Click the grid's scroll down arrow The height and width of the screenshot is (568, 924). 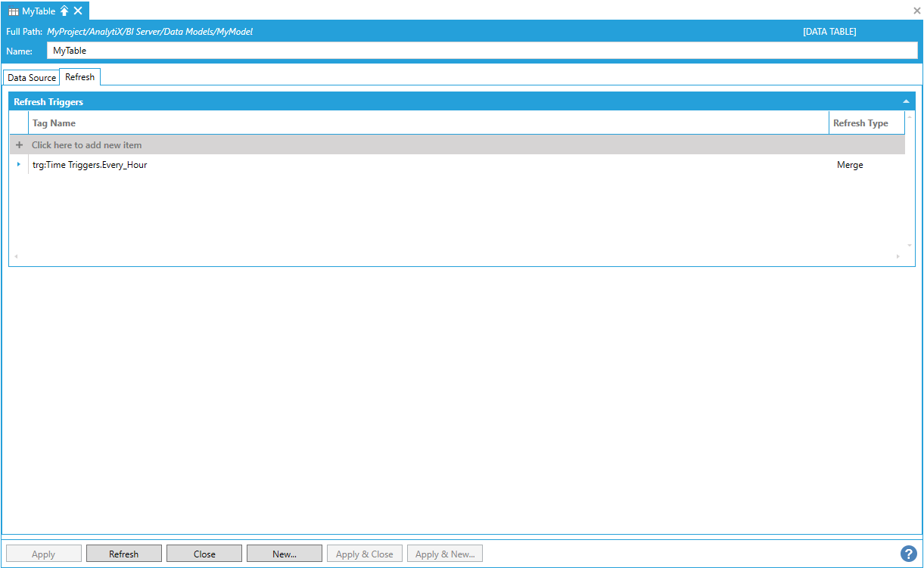910,245
